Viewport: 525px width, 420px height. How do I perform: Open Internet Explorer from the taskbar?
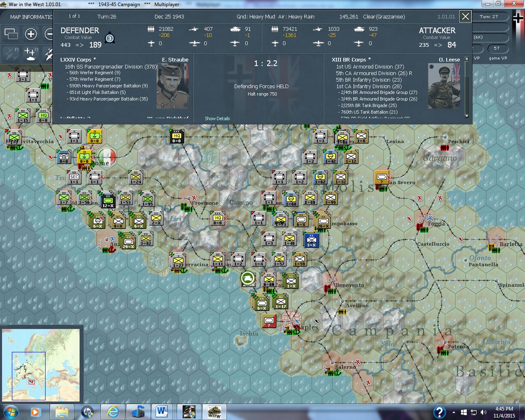[x=112, y=411]
